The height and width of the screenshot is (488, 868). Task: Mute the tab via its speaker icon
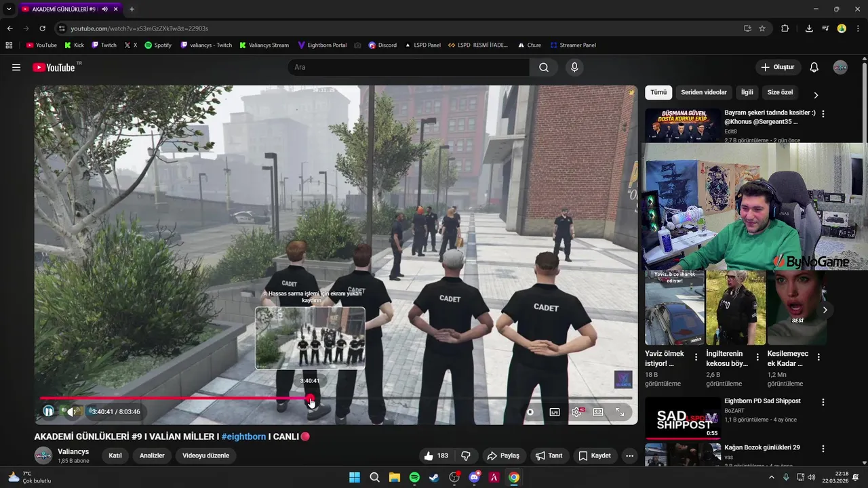[x=104, y=9]
